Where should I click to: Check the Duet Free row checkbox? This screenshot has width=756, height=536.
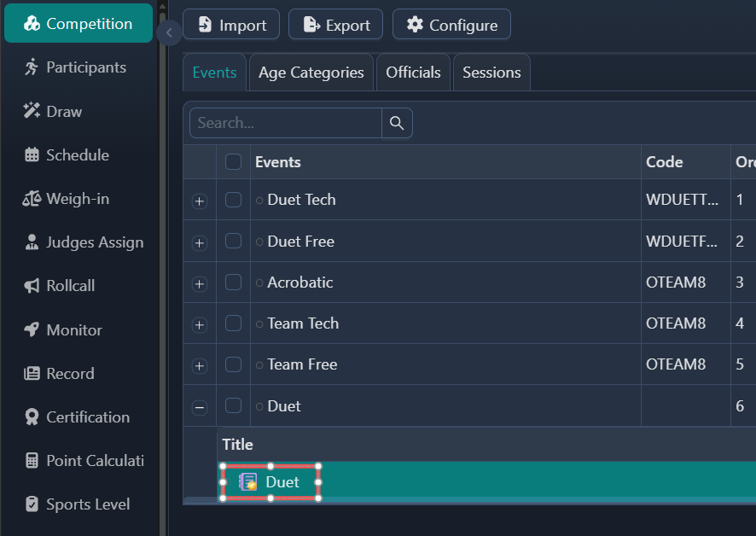pos(233,241)
